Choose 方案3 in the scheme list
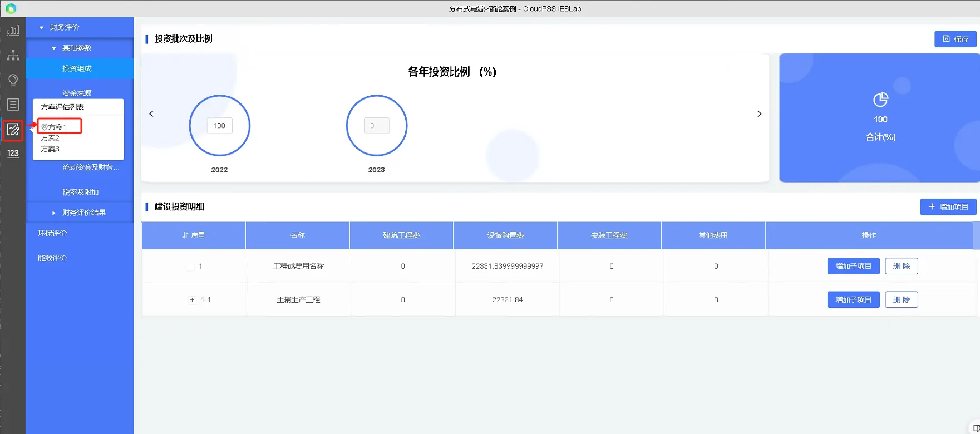 tap(50, 149)
